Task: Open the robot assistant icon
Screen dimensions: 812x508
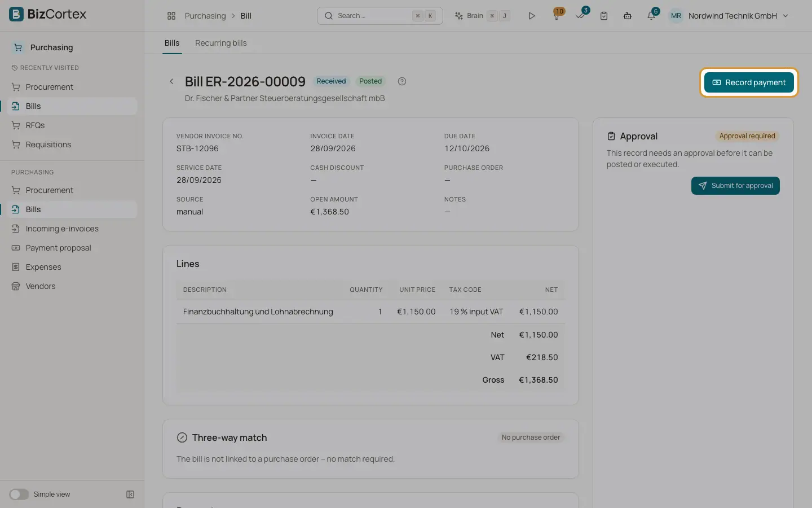Action: pyautogui.click(x=628, y=16)
